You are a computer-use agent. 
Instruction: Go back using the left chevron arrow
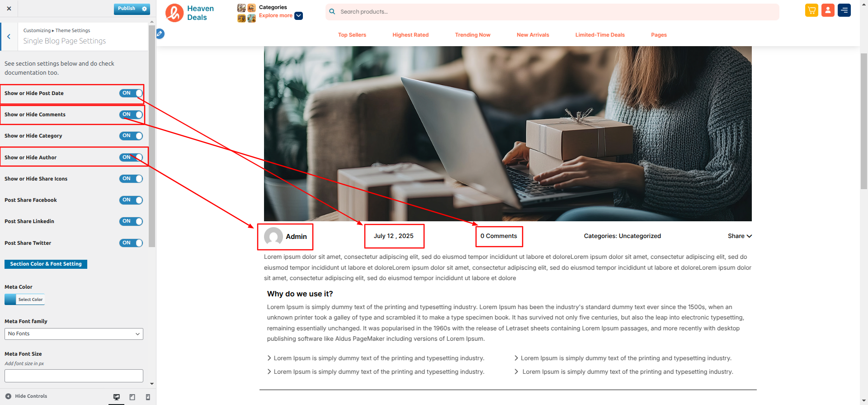(9, 37)
